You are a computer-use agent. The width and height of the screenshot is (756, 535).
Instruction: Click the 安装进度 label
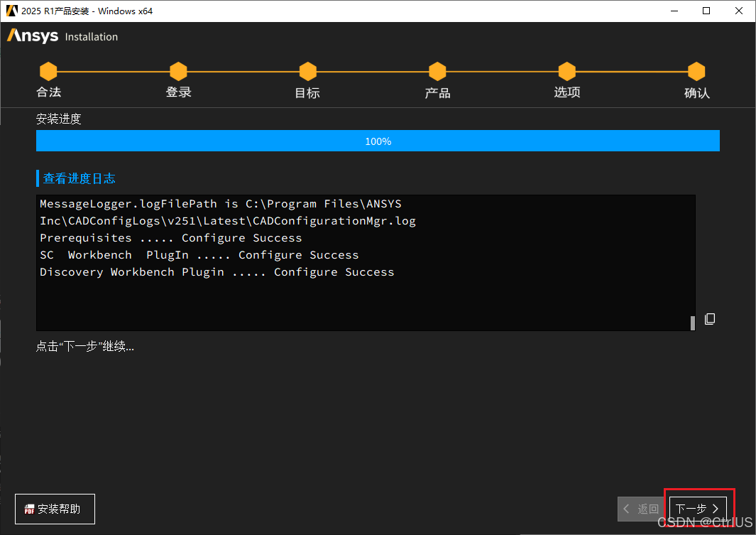tap(58, 119)
